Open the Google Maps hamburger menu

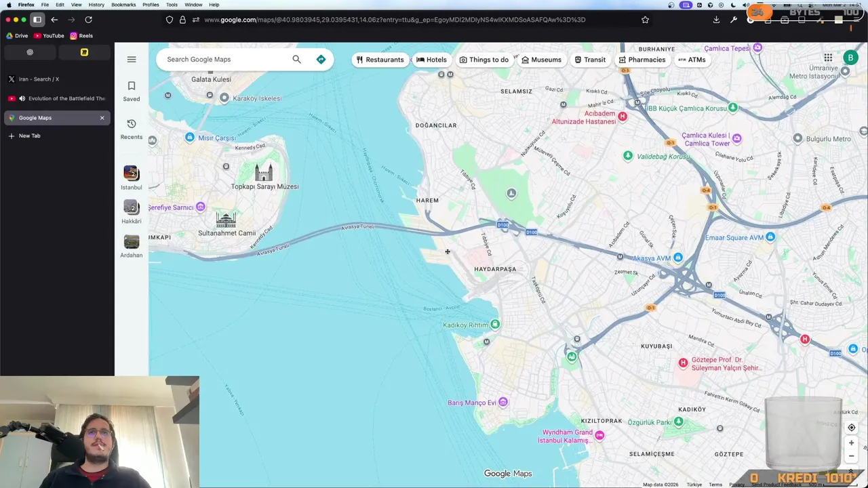tap(132, 60)
